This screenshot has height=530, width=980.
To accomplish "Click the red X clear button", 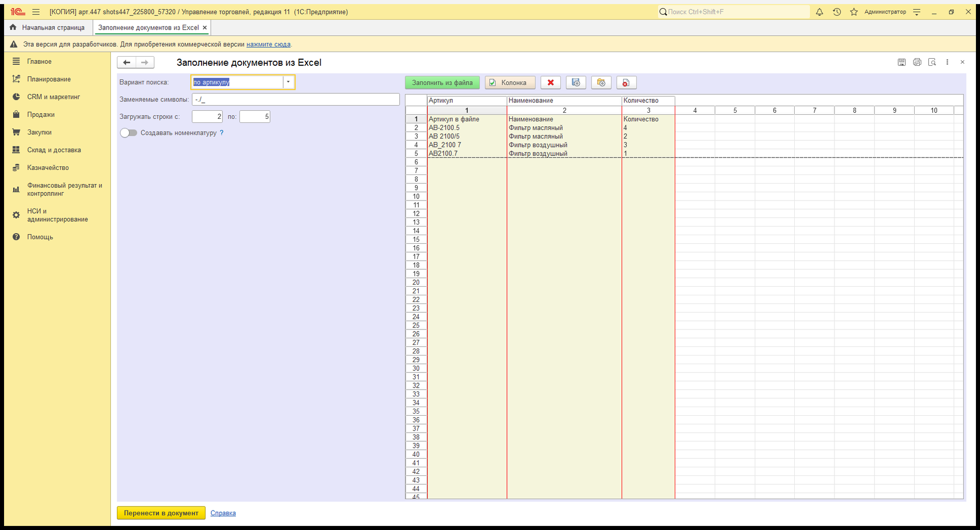I will (x=551, y=83).
